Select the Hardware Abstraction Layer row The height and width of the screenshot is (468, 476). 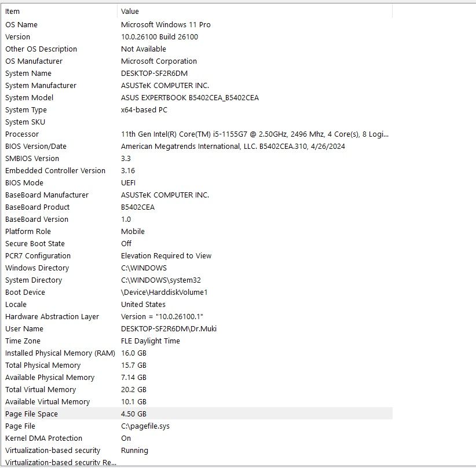click(x=198, y=316)
